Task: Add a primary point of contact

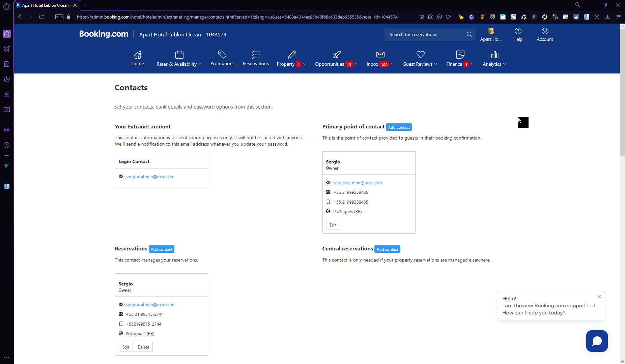Action: (x=399, y=127)
